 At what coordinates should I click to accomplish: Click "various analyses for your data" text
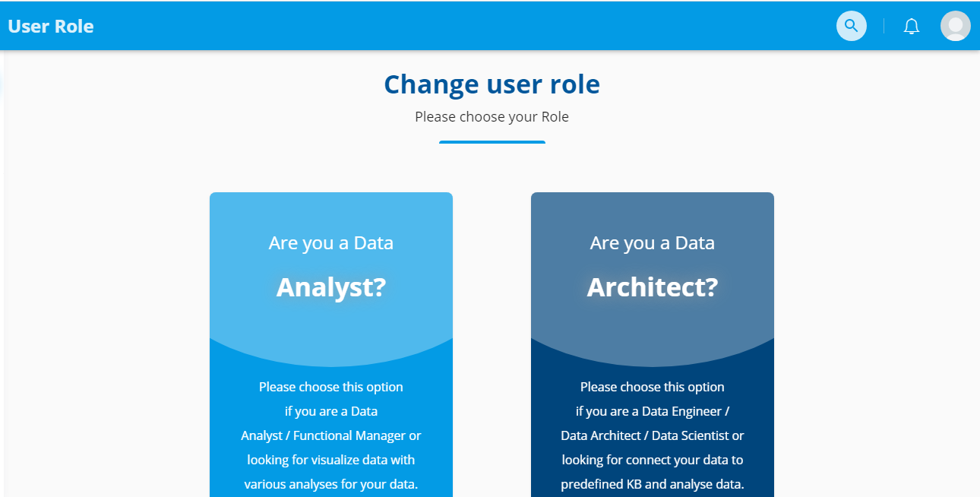[331, 484]
